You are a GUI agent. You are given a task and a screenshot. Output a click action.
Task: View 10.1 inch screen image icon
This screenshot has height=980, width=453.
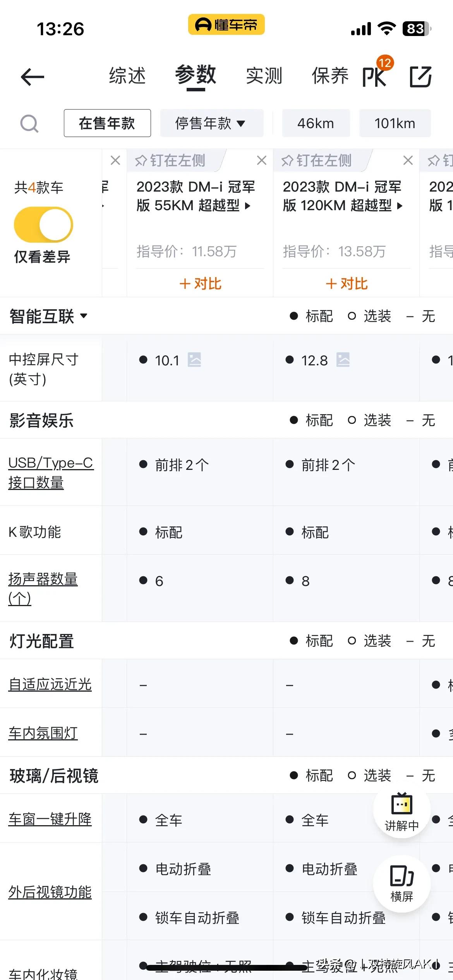pyautogui.click(x=194, y=360)
